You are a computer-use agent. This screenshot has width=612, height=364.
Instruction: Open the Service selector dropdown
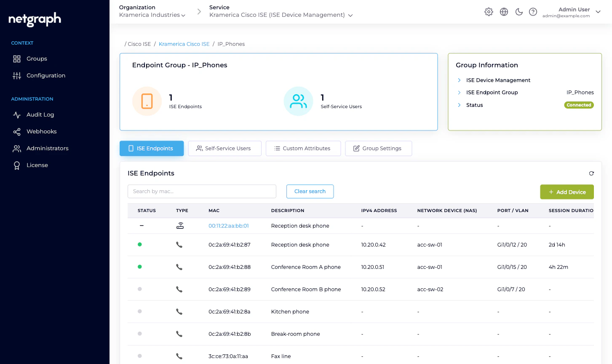(x=281, y=15)
